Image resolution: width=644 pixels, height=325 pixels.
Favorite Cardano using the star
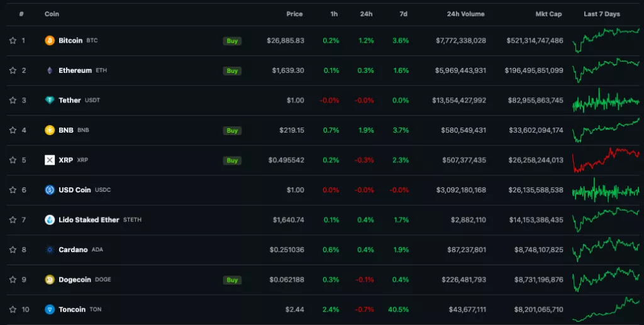click(13, 250)
